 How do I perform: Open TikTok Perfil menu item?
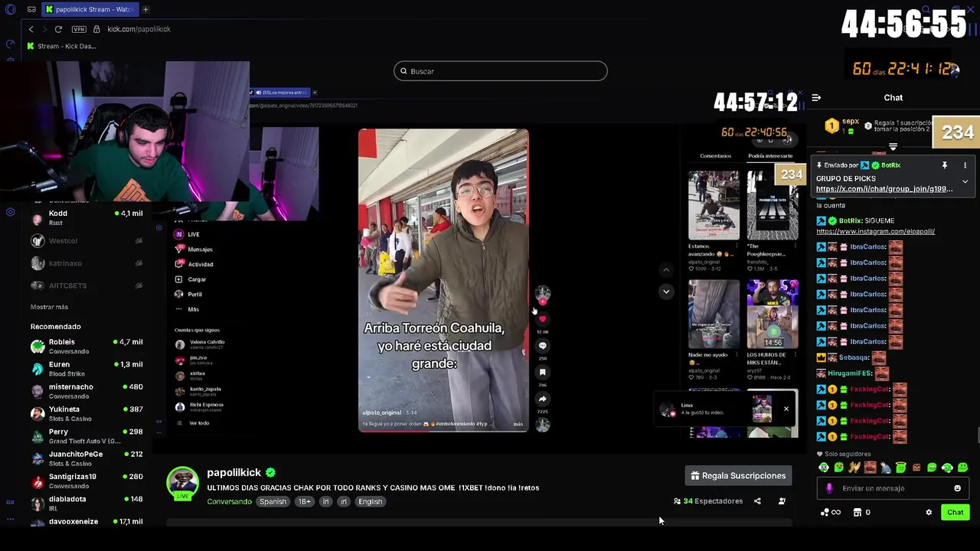(x=188, y=295)
